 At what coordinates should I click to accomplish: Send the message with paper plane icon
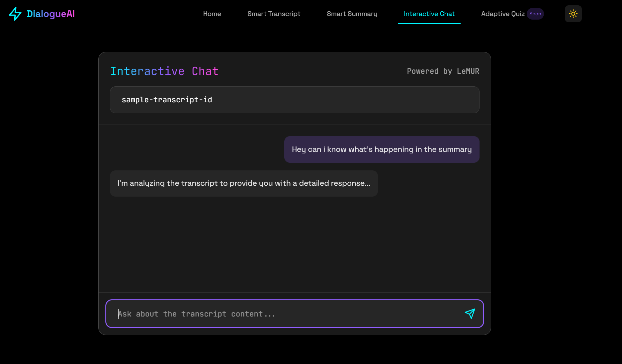pyautogui.click(x=470, y=314)
